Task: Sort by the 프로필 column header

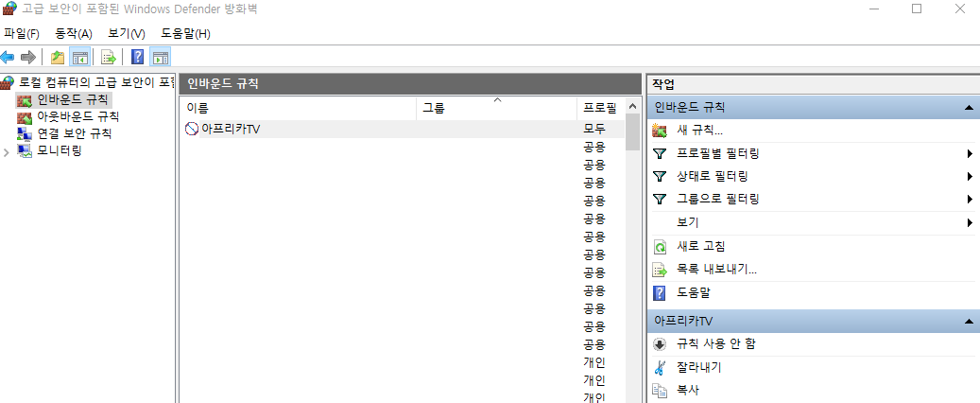Action: [x=601, y=108]
